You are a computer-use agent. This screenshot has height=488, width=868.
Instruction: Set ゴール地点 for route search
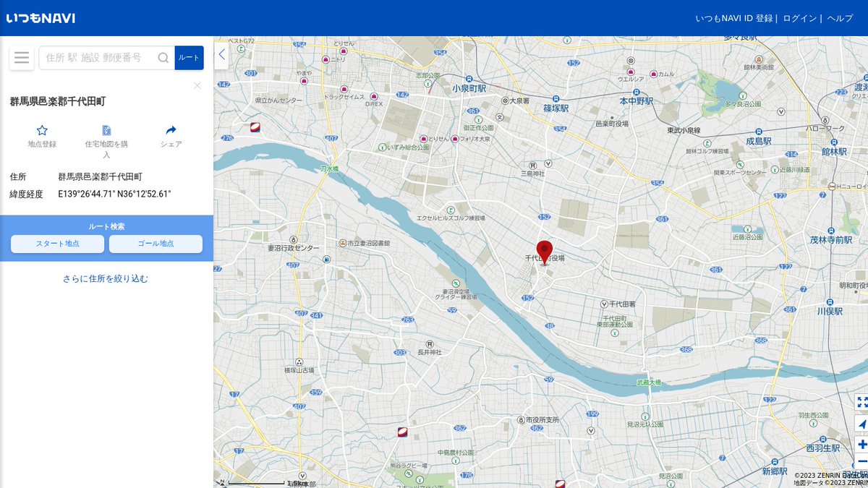[156, 244]
